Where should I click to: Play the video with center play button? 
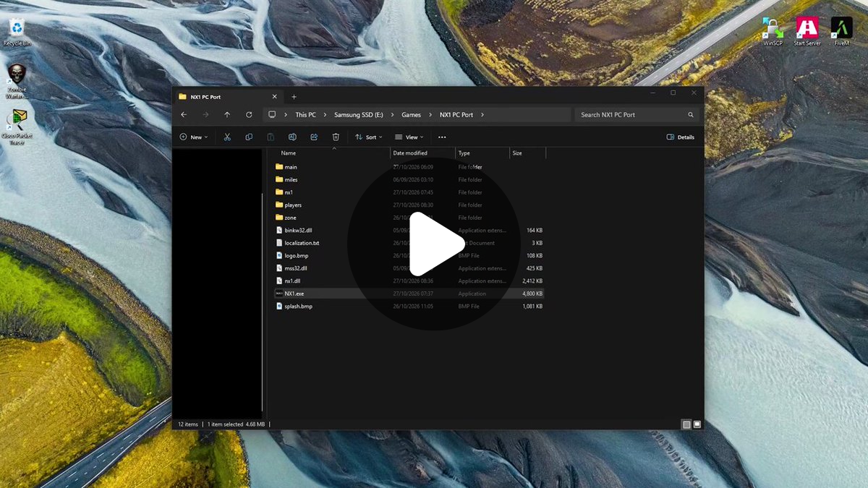click(434, 244)
